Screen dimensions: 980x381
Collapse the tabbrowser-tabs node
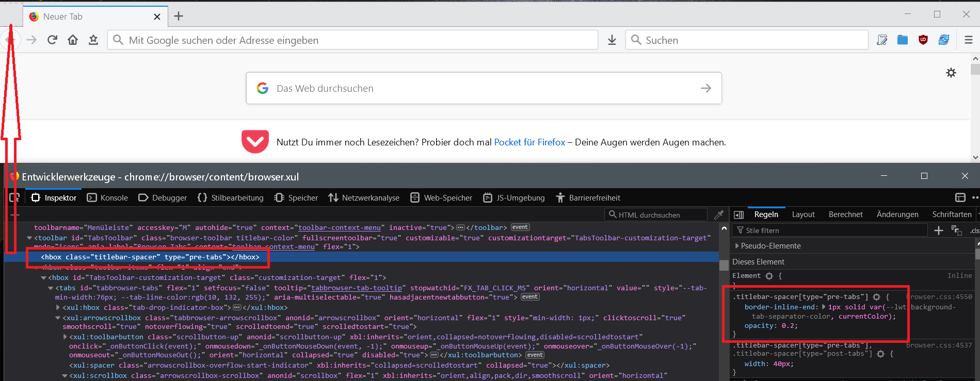click(51, 288)
